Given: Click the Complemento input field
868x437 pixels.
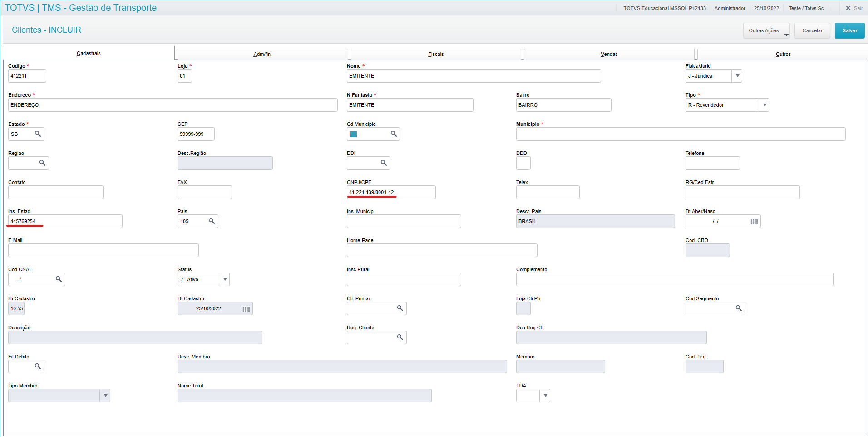Looking at the screenshot, I should [x=675, y=279].
